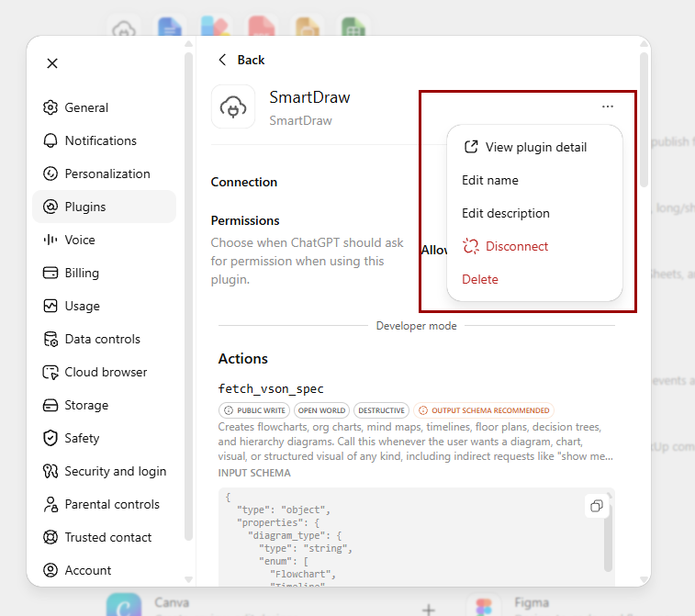Select Delete in the options menu
Screen dimensions: 695x616
[x=534, y=279]
